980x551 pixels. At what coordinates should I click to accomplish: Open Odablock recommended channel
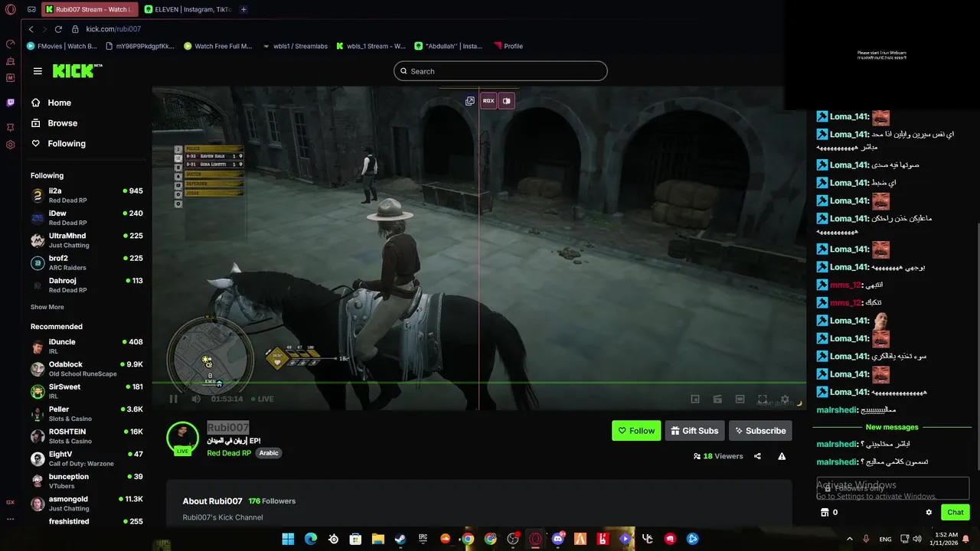87,369
